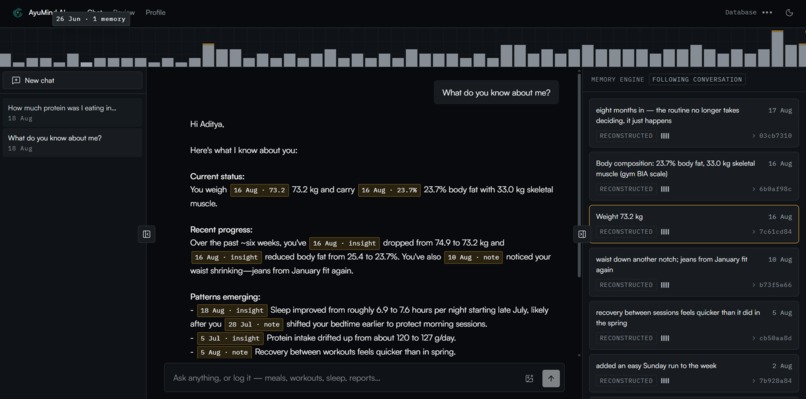Click the send arrow button
This screenshot has height=399, width=806.
(x=551, y=378)
